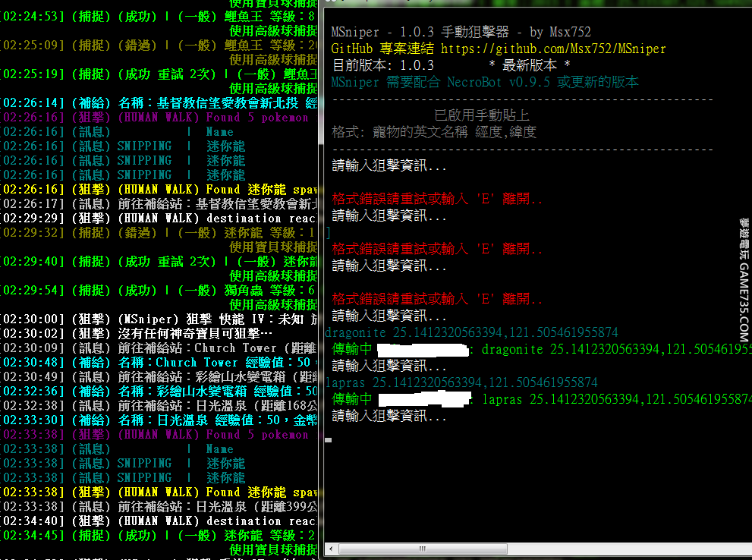Select the 'NecroBot v0.9.5' requirement line

[484, 82]
